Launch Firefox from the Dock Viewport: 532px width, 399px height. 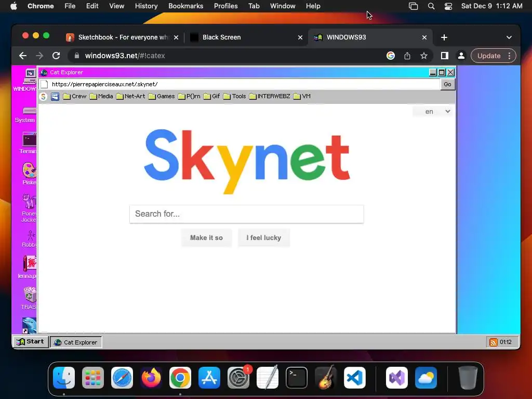(x=151, y=377)
